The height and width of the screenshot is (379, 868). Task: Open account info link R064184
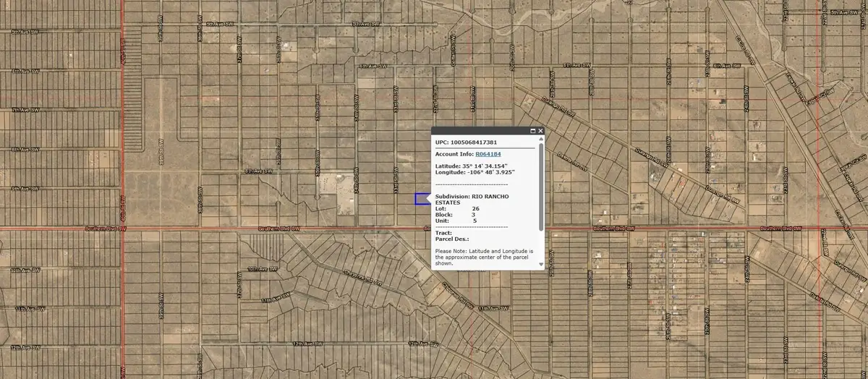(488, 154)
